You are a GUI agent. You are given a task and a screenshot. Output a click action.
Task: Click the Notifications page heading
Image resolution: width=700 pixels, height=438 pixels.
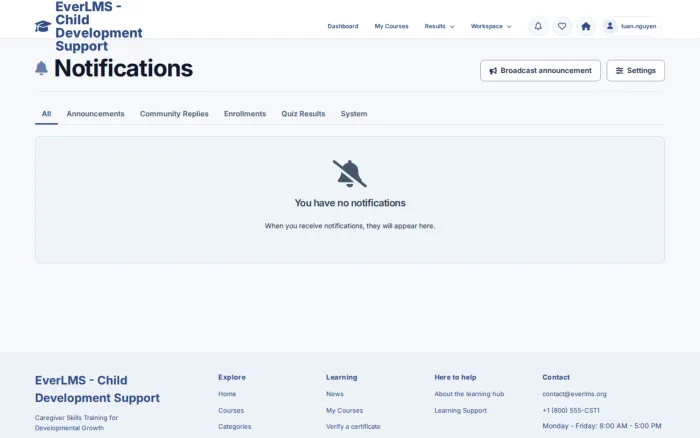pos(124,68)
